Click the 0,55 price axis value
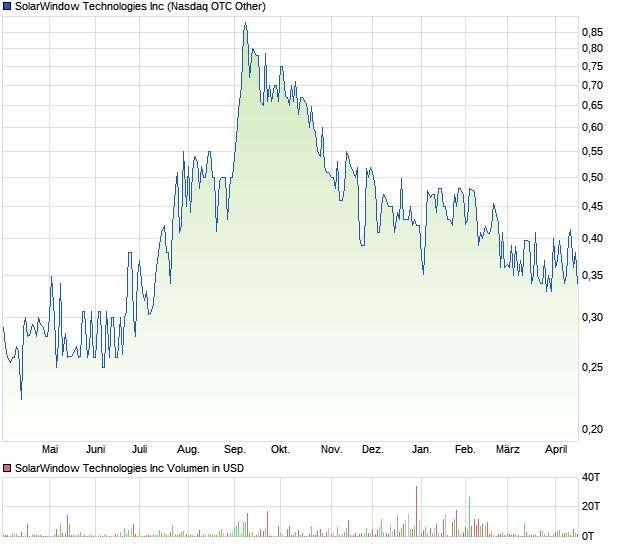The image size is (620, 546). tap(592, 151)
